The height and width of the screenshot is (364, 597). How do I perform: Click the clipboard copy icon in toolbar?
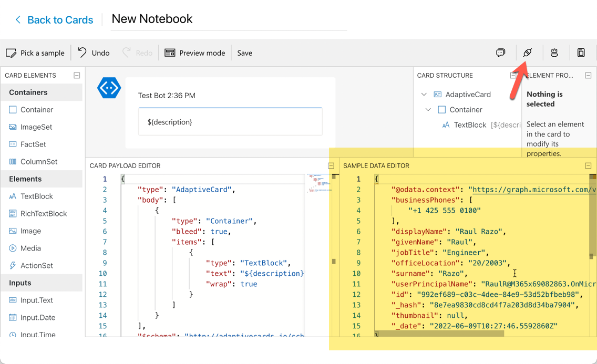pyautogui.click(x=581, y=53)
